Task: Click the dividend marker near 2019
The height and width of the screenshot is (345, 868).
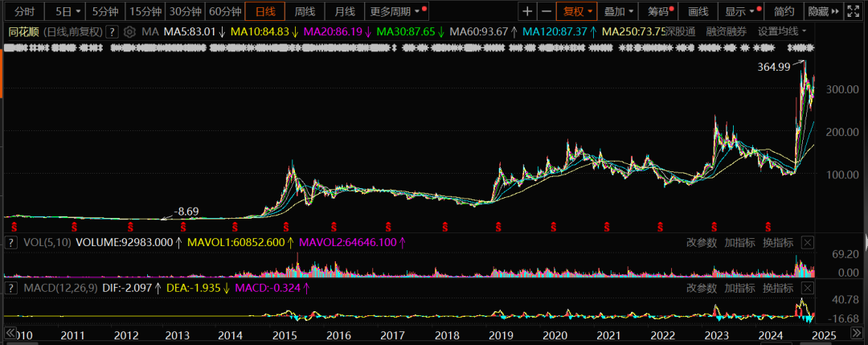Action: pos(498,227)
